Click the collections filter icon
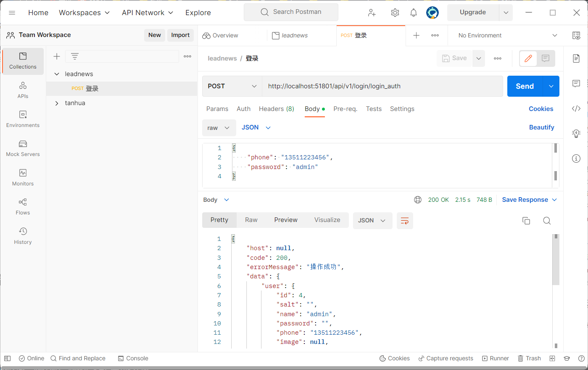Viewport: 588px width, 370px height. [75, 56]
